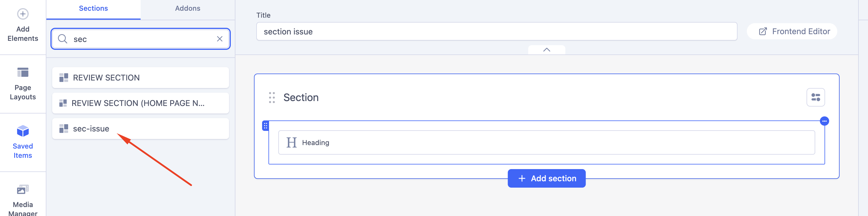
Task: Open the Saved Items panel
Action: click(x=23, y=142)
